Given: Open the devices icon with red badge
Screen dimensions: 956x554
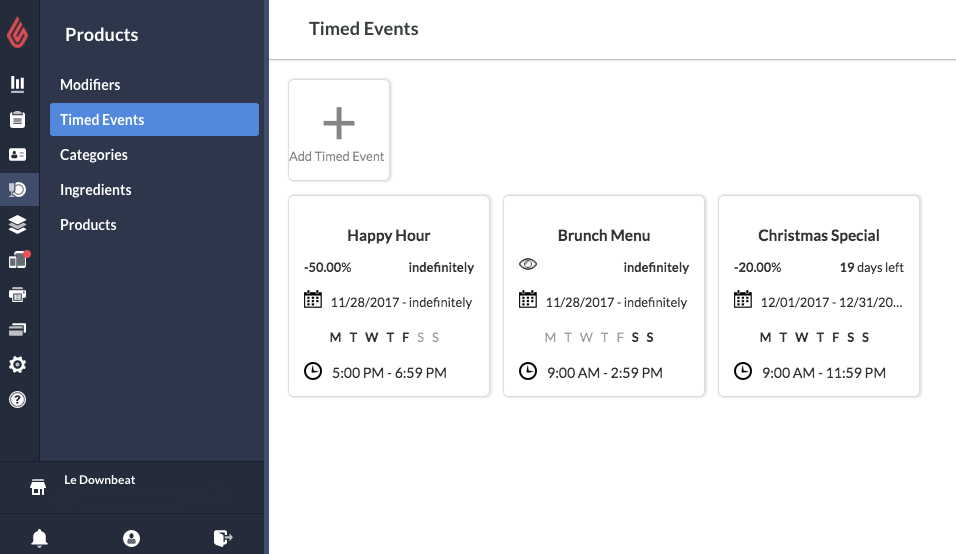Looking at the screenshot, I should pos(18,260).
